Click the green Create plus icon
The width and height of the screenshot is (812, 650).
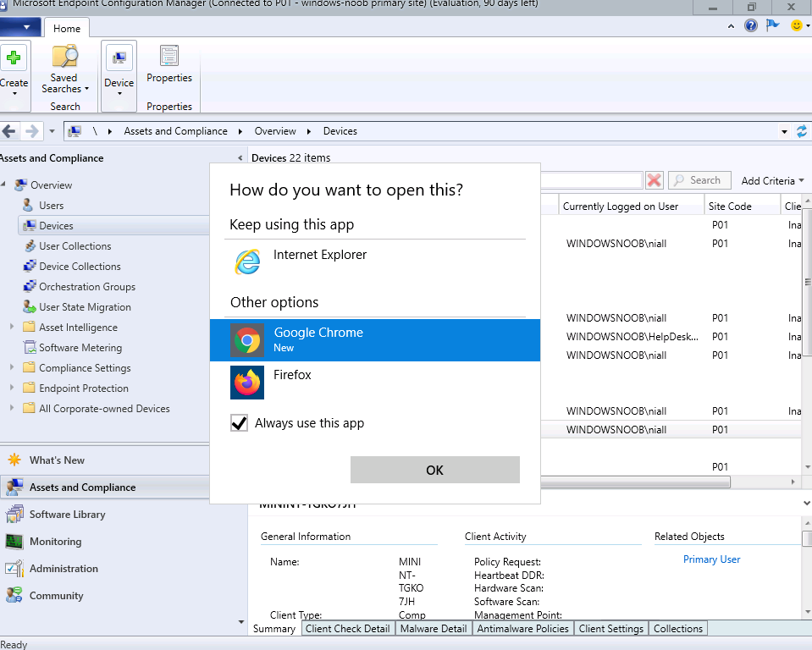(x=14, y=57)
